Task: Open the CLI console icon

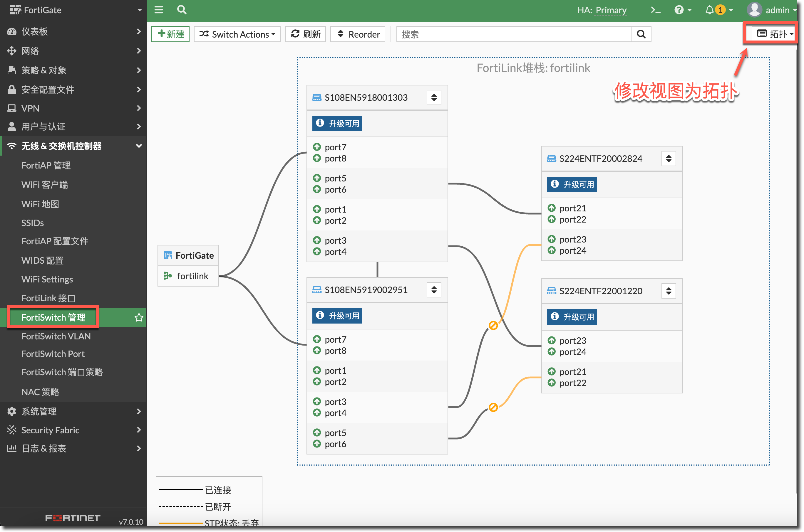Action: coord(655,10)
